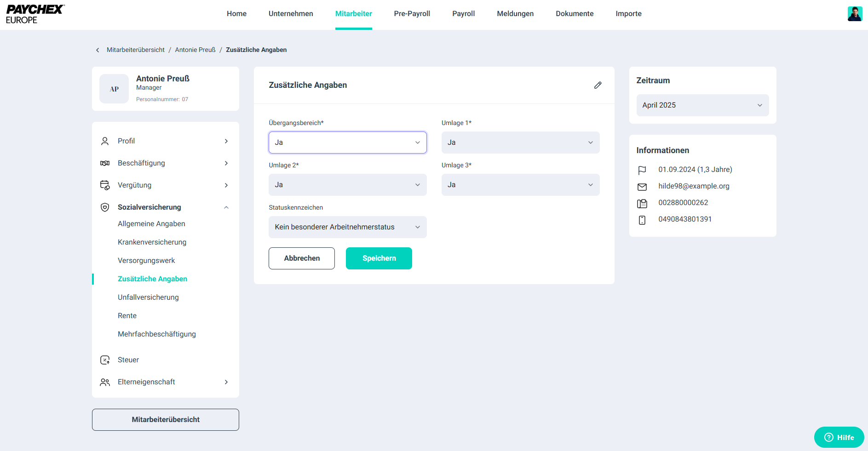Click the envelope email icon
868x451 pixels.
(642, 187)
